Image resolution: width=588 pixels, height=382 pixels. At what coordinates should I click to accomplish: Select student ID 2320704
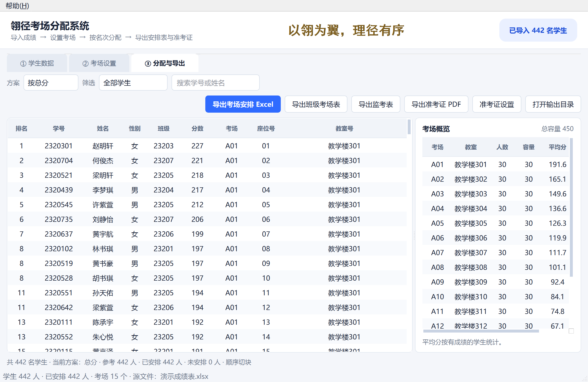[x=59, y=160]
